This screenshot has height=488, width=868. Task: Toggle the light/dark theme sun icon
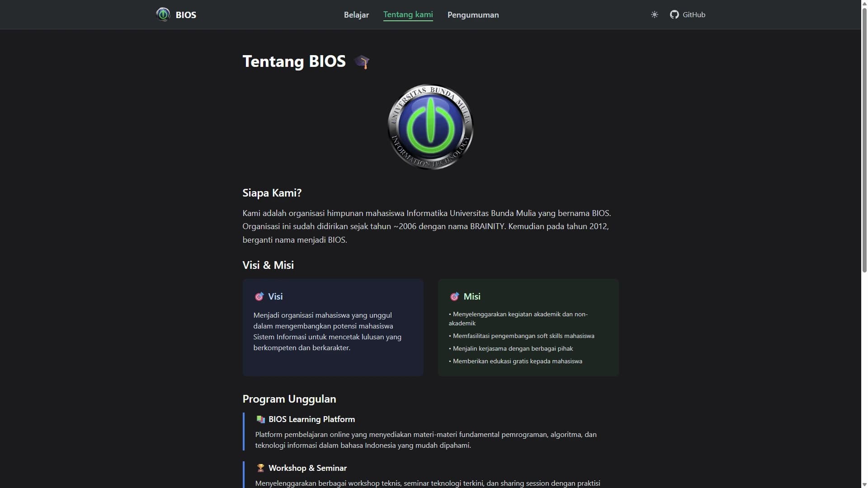[654, 14]
